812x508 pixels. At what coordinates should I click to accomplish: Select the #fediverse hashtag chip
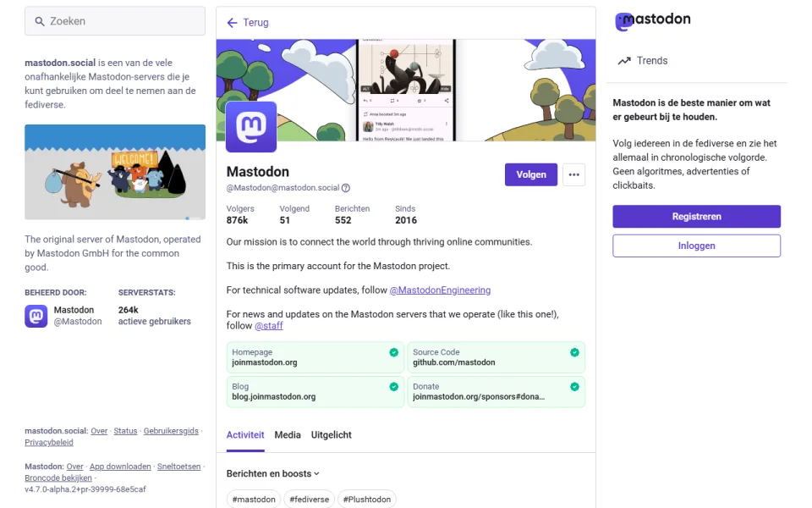(x=310, y=500)
